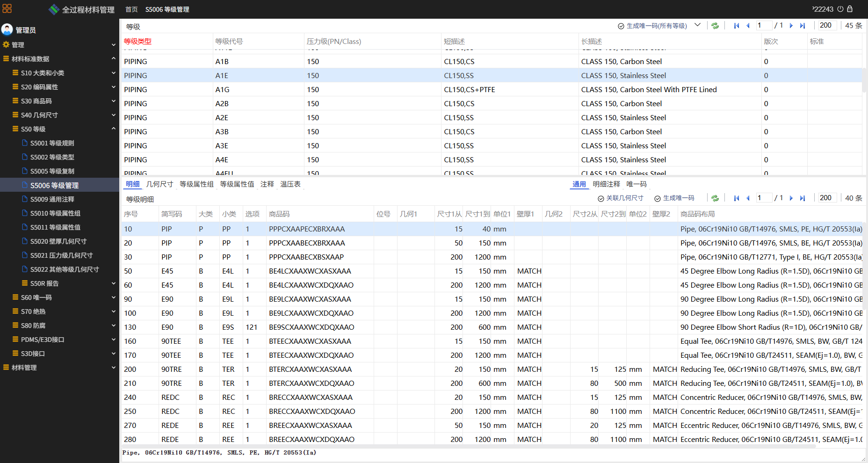Collapse the S50 等级 sidebar group

point(113,129)
